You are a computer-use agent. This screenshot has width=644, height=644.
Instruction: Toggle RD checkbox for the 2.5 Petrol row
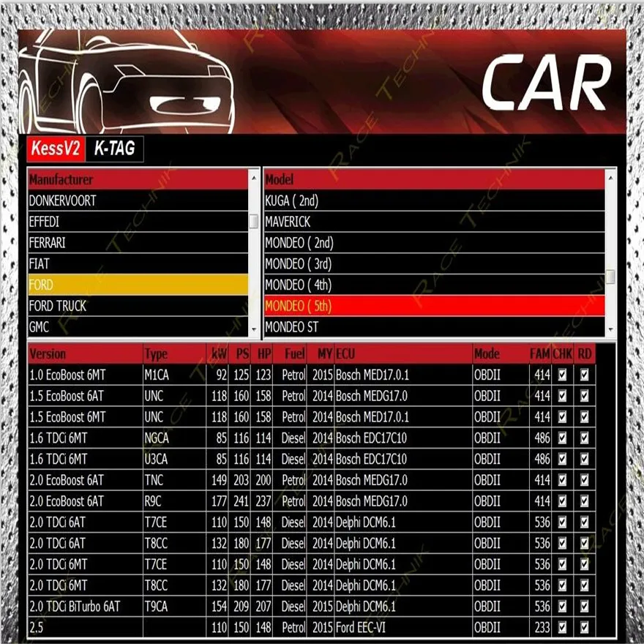tap(585, 627)
